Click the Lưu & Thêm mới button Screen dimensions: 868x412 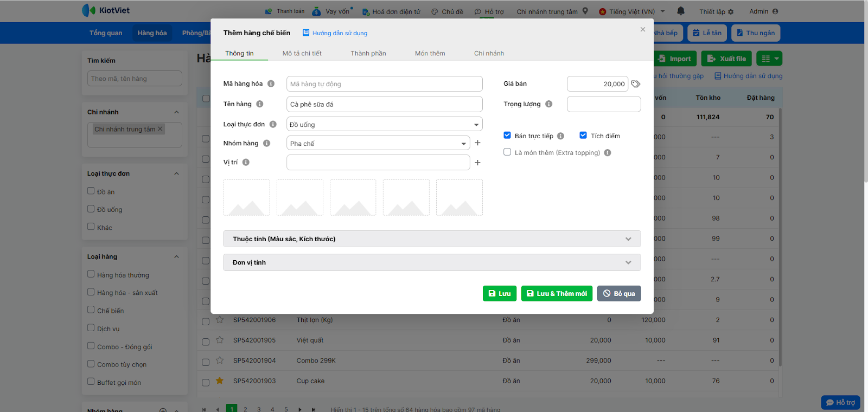pos(557,293)
